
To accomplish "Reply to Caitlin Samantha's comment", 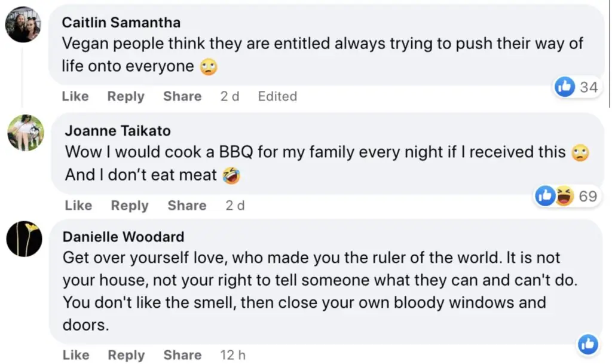I will click(x=126, y=96).
